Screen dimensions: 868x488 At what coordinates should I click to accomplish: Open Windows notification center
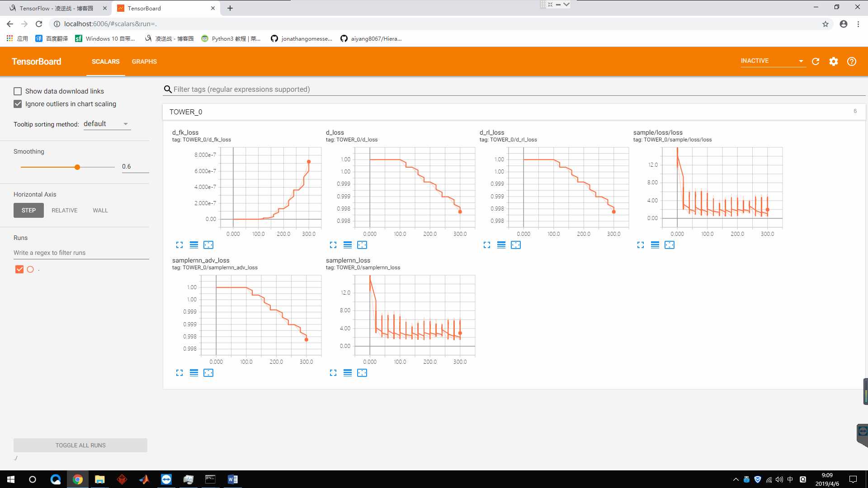tap(853, 479)
